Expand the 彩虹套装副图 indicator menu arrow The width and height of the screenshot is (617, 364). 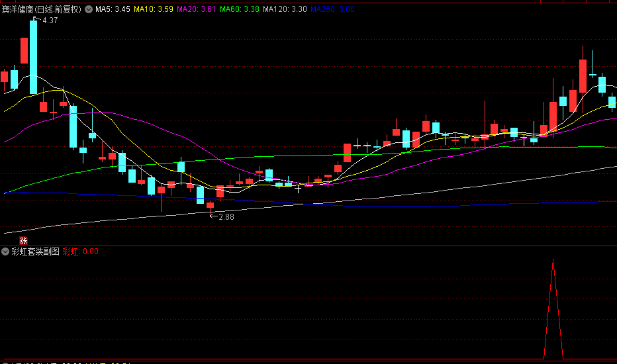tap(5, 251)
